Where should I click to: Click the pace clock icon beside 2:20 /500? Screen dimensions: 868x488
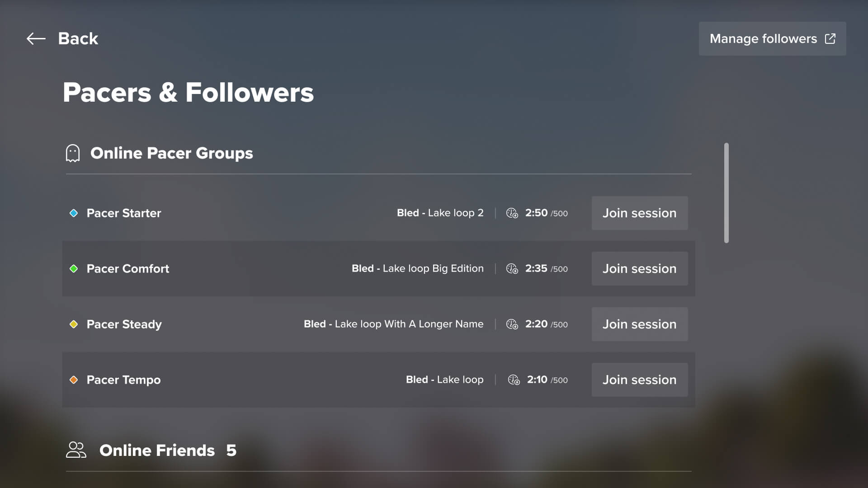pyautogui.click(x=512, y=324)
